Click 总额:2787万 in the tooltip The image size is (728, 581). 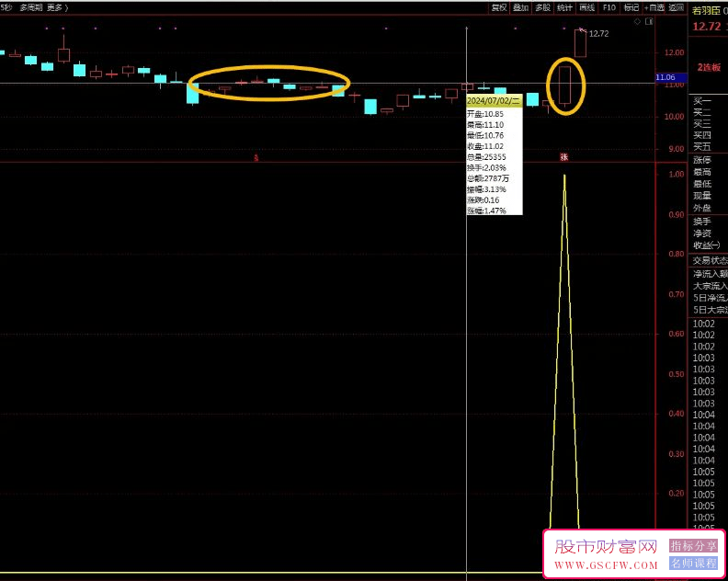pos(488,178)
